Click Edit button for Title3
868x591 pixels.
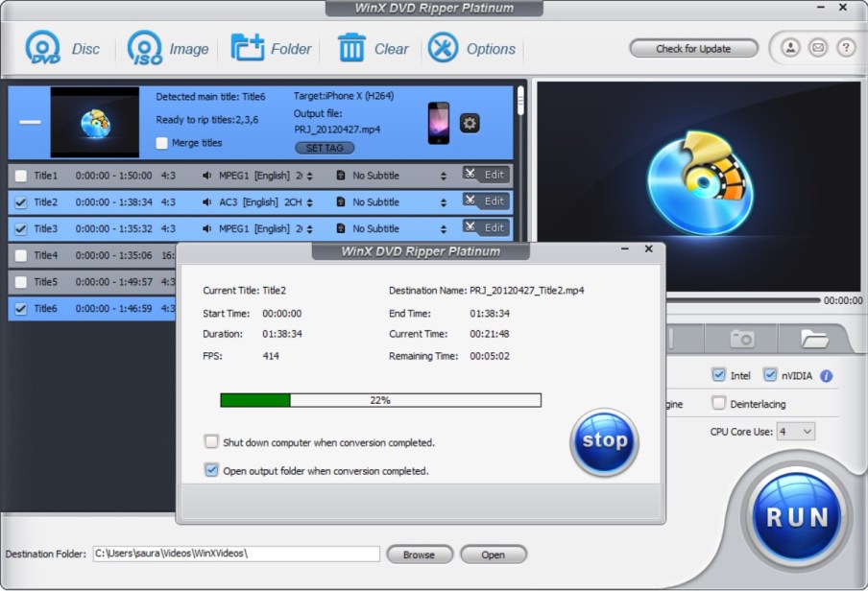pyautogui.click(x=486, y=227)
